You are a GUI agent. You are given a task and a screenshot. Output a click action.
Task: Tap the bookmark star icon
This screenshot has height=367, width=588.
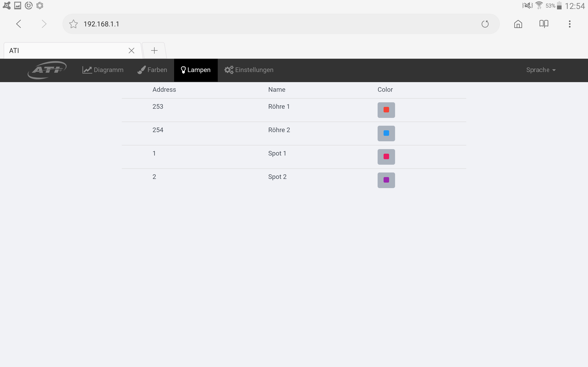coord(73,24)
